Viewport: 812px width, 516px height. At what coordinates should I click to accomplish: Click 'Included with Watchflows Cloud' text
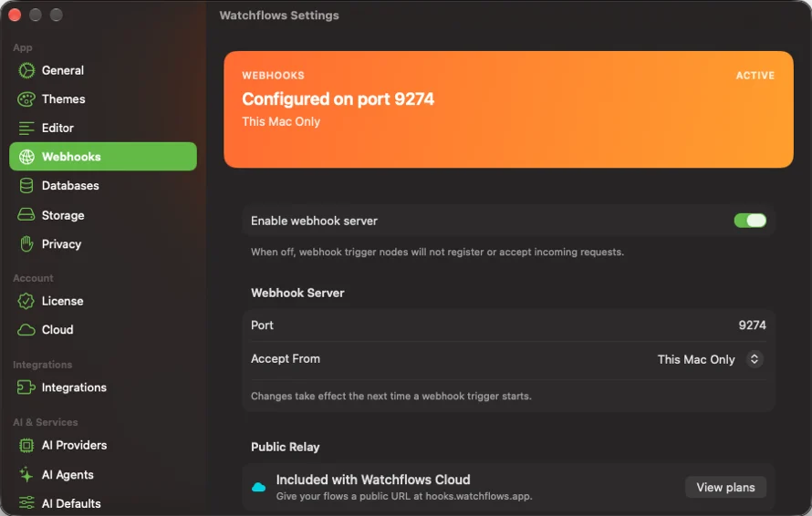click(x=373, y=480)
